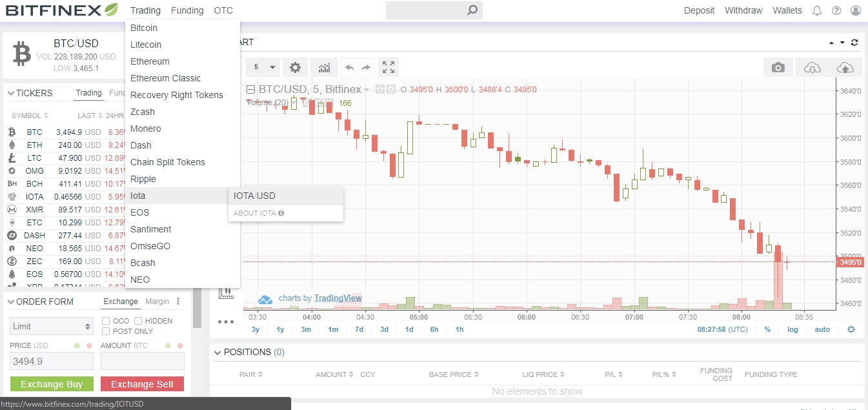Open the indicators icon on chart toolbar
The image size is (868, 410).
[x=324, y=67]
